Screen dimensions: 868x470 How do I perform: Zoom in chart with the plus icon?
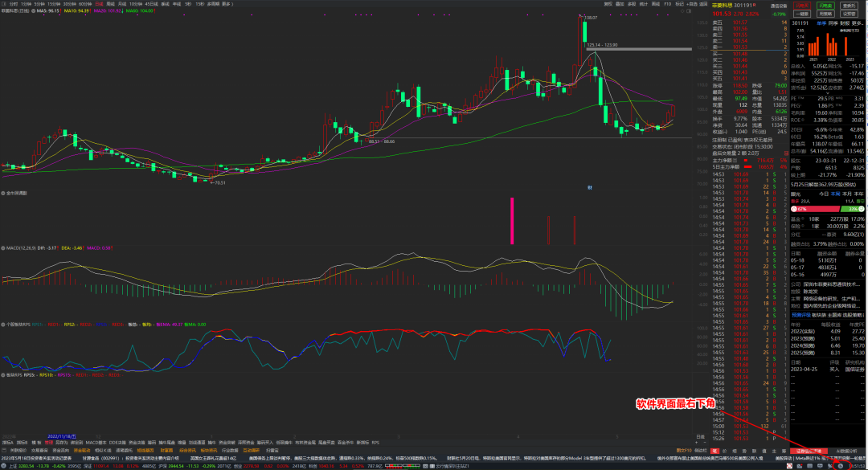696,443
